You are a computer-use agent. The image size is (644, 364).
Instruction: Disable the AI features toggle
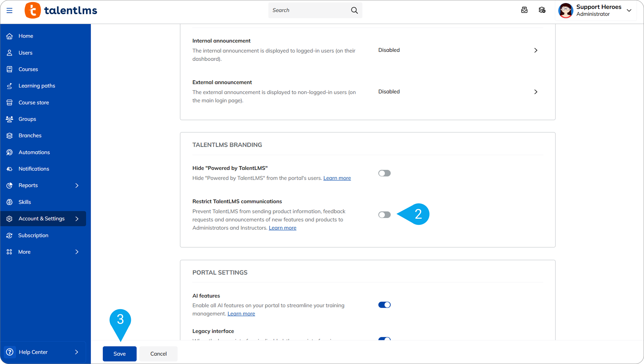pos(384,305)
